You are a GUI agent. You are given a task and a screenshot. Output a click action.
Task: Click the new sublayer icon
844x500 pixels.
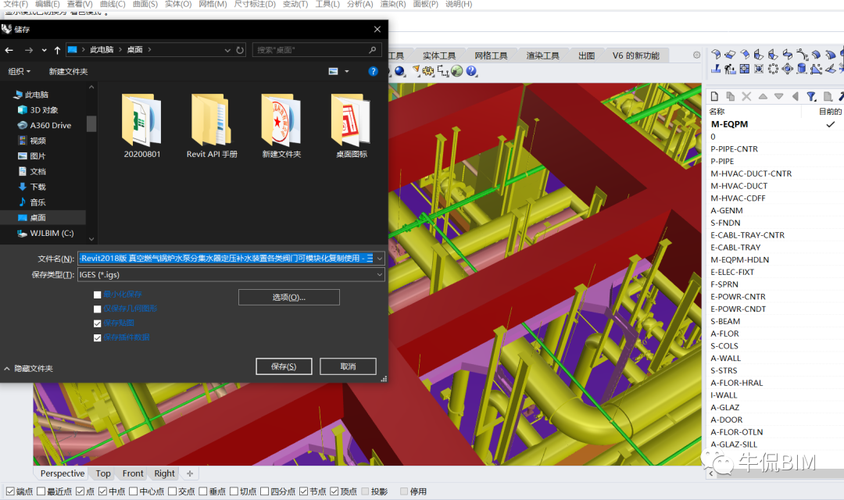pyautogui.click(x=730, y=96)
